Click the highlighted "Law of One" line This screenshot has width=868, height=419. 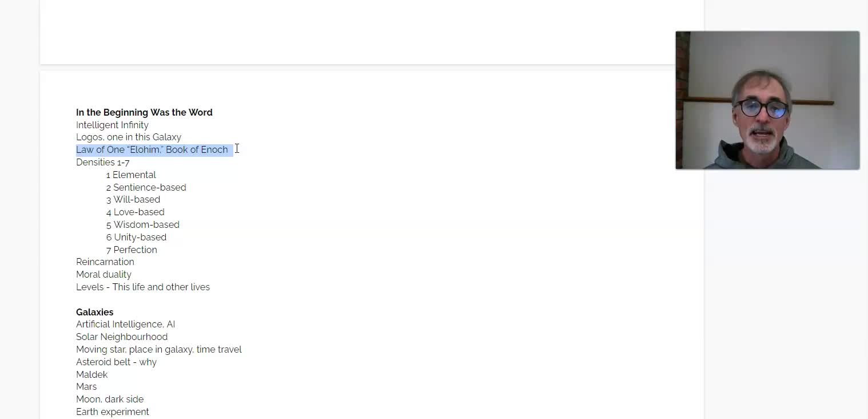(152, 150)
